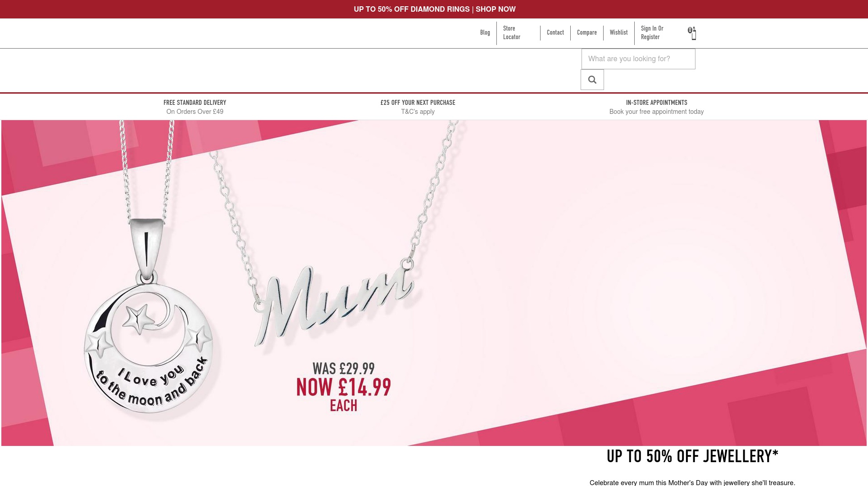Open the Contact page link
Viewport: 868px width, 486px height.
coord(555,32)
